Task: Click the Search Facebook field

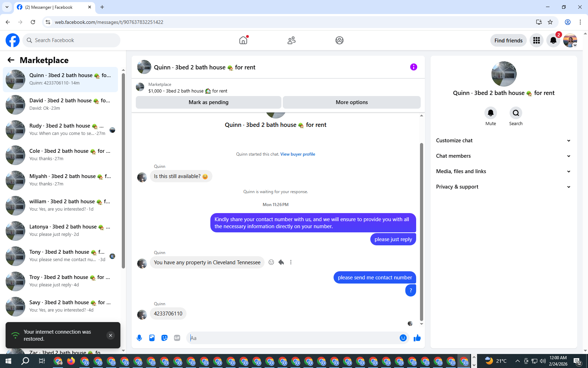Action: click(x=71, y=40)
